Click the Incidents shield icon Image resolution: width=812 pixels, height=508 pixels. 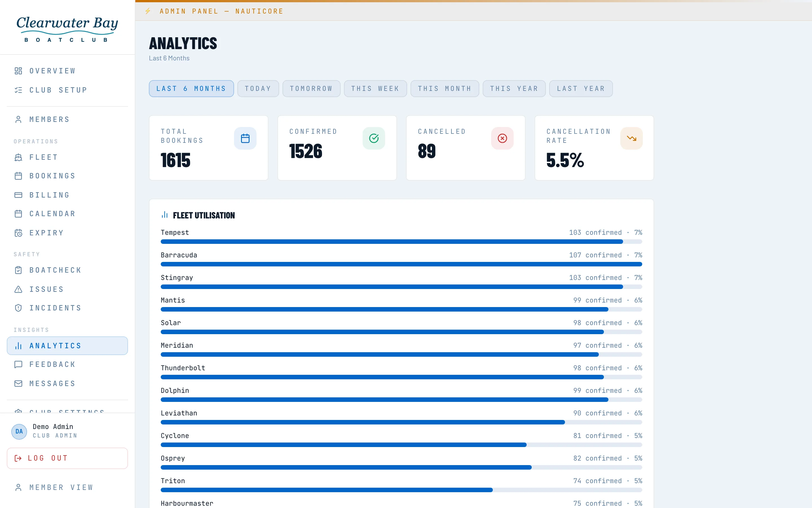(x=18, y=308)
